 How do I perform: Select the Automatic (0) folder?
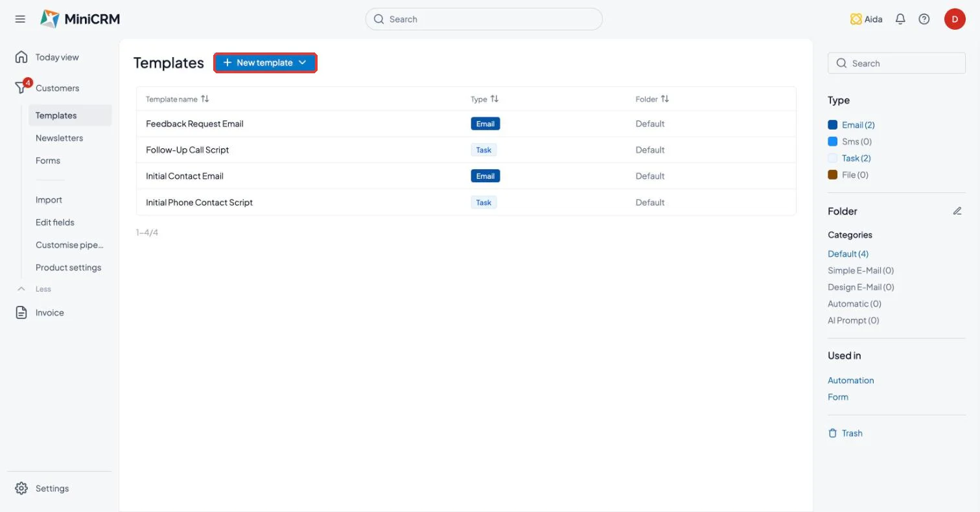coord(854,304)
